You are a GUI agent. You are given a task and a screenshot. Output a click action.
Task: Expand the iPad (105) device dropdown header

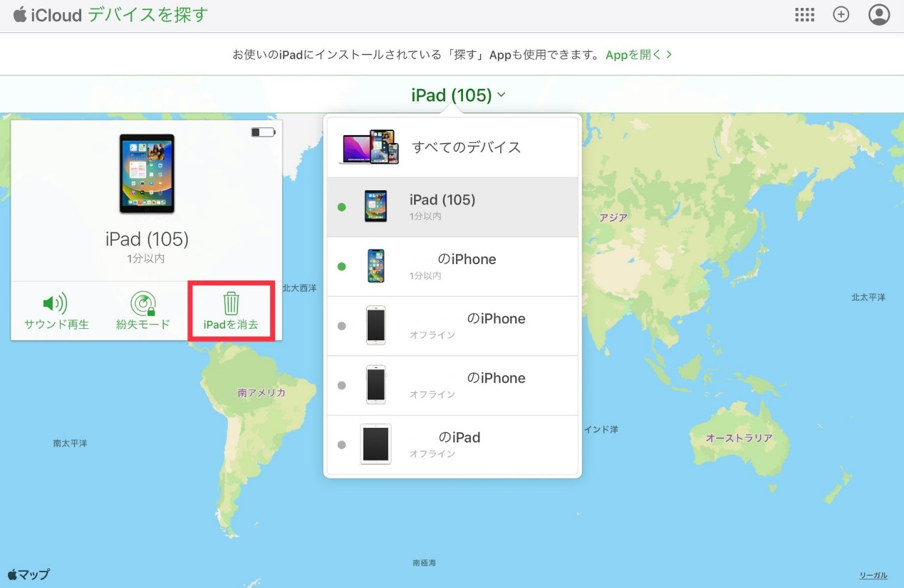458,95
